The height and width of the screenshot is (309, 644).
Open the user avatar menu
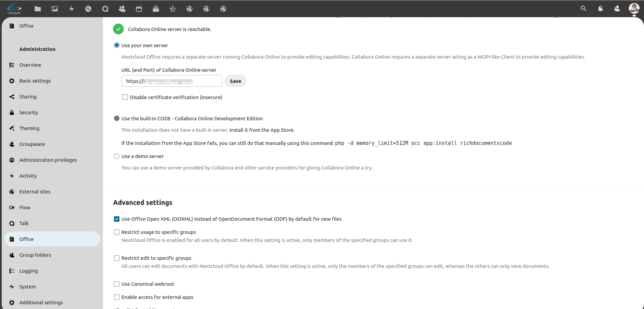[x=634, y=8]
